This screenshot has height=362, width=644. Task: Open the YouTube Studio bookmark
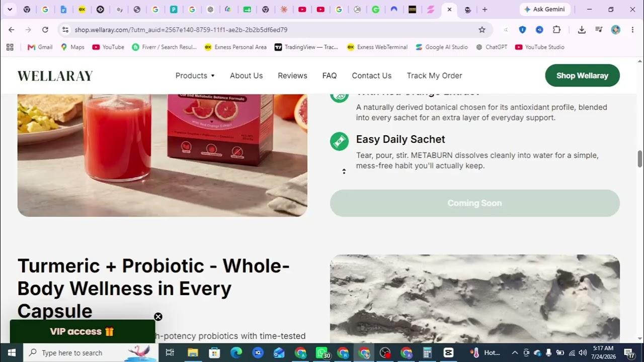(539, 47)
